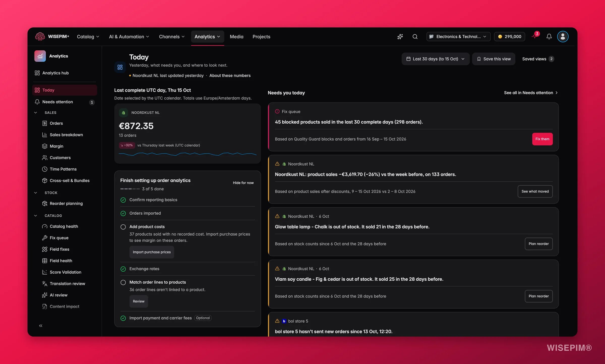Open the notifications bell icon
605x364 pixels.
pos(549,37)
